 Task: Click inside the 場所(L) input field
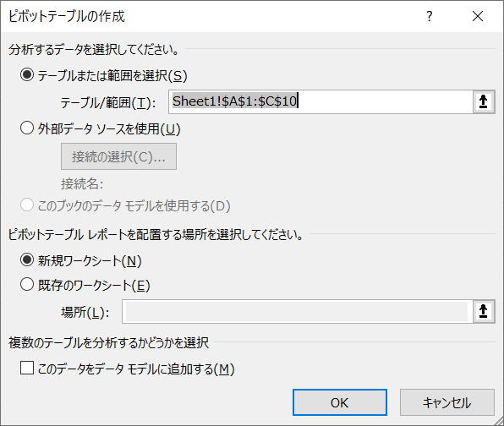[297, 311]
